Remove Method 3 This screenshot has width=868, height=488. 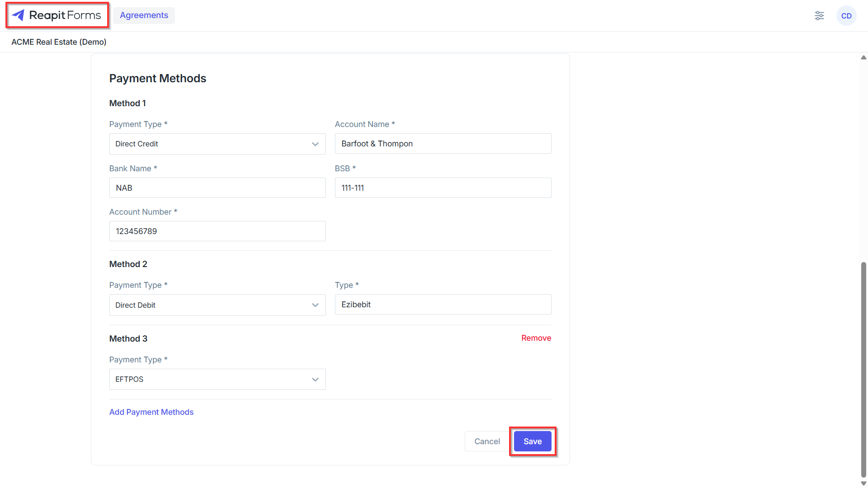point(536,338)
